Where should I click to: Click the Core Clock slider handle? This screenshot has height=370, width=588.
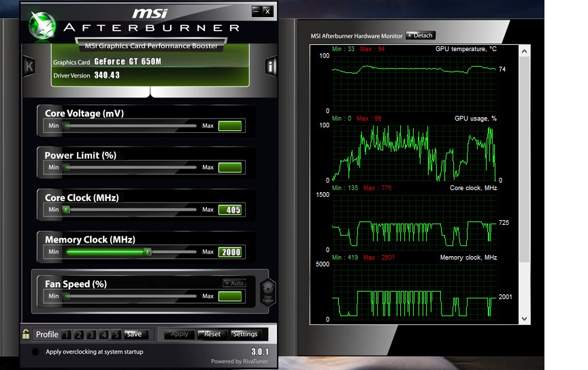click(67, 210)
